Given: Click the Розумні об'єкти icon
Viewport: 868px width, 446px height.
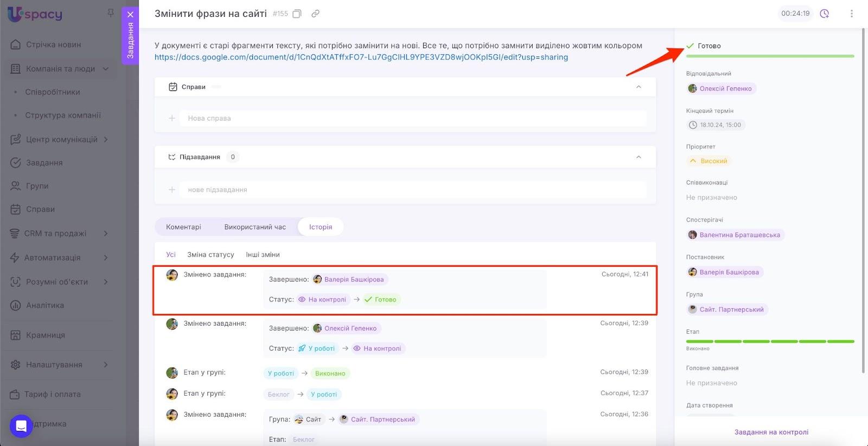Looking at the screenshot, I should click(16, 282).
